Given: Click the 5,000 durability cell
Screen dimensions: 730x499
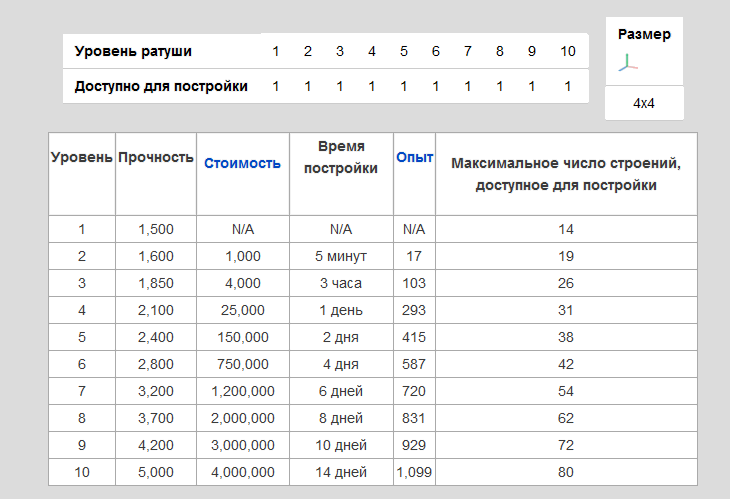Looking at the screenshot, I should (155, 472).
